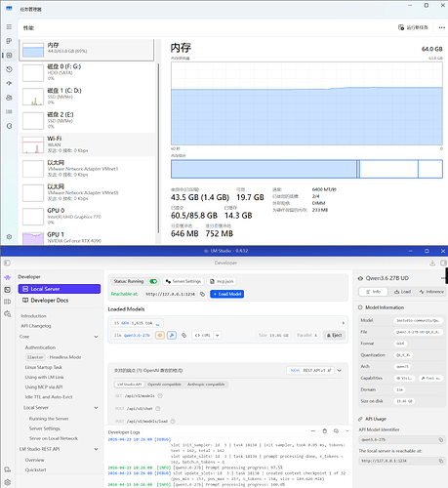
Task: Open the Task Manager hamburger navigation menu
Action: click(x=9, y=27)
